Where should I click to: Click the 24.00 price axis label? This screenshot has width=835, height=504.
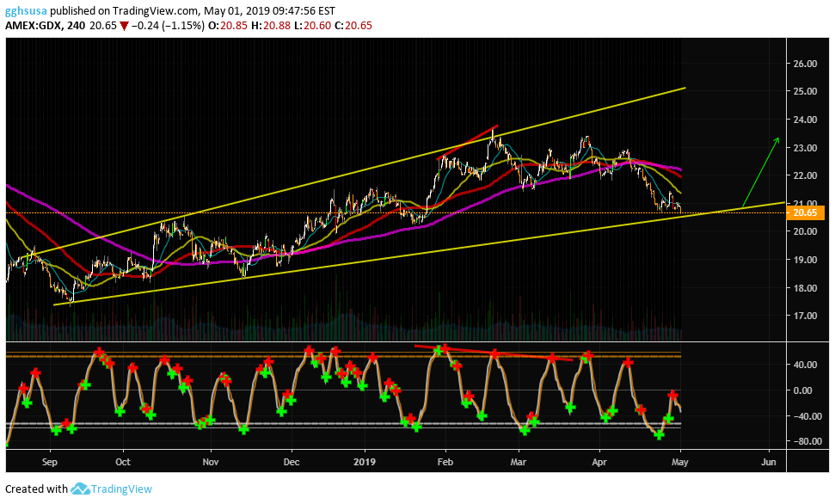(805, 120)
